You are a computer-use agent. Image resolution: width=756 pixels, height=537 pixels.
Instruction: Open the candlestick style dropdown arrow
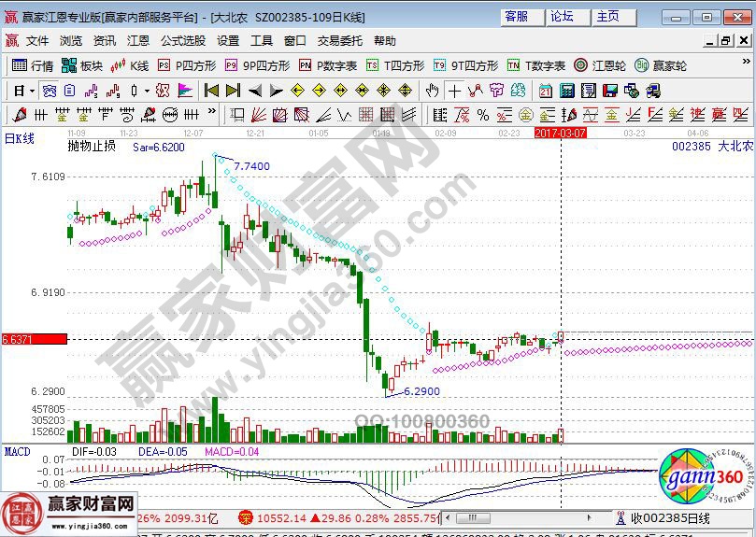tap(147, 91)
